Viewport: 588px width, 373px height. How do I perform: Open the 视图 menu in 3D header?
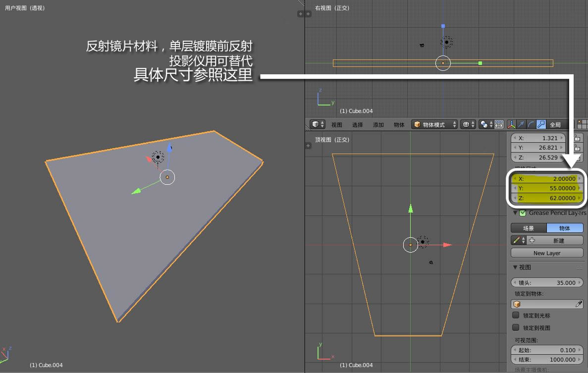336,125
